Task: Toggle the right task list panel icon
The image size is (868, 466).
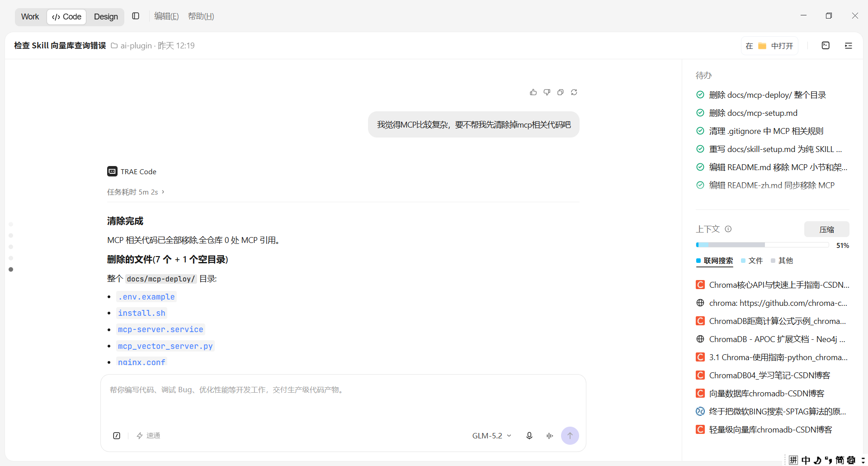Action: 849,46
